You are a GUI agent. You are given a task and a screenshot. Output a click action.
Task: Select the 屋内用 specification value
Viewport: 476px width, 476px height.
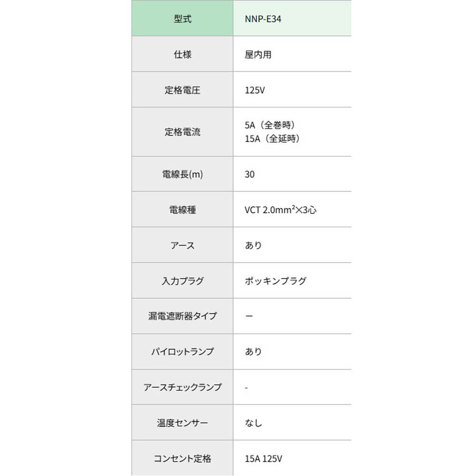pyautogui.click(x=258, y=55)
